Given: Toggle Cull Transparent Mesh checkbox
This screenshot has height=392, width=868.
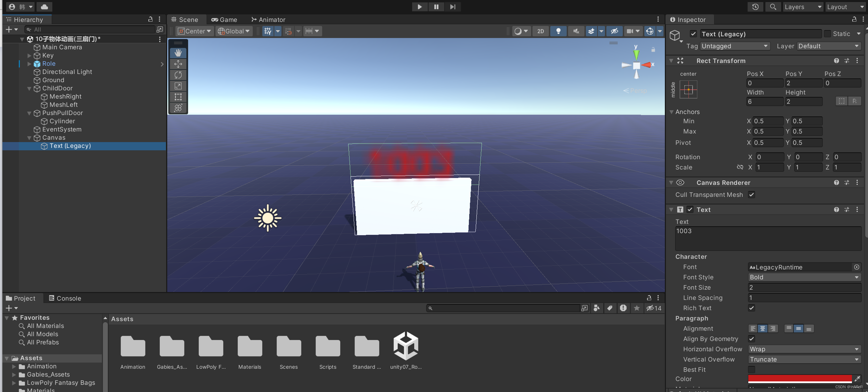Looking at the screenshot, I should (x=751, y=195).
